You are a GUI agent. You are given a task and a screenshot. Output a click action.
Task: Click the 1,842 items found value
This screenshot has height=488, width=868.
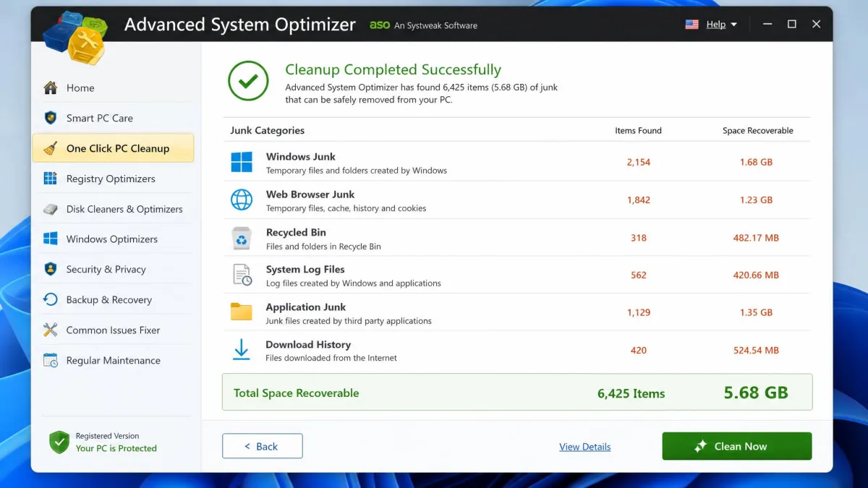tap(639, 200)
